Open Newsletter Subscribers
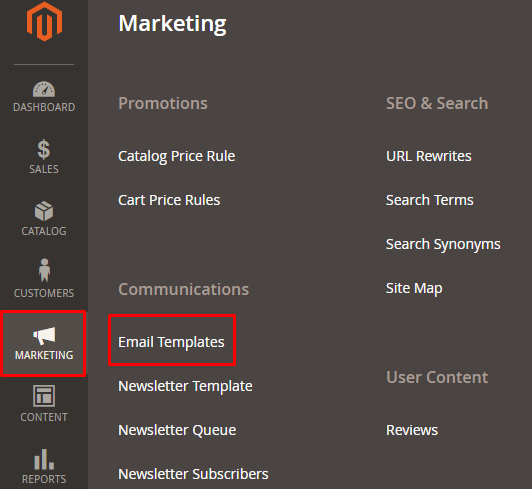 [x=193, y=474]
